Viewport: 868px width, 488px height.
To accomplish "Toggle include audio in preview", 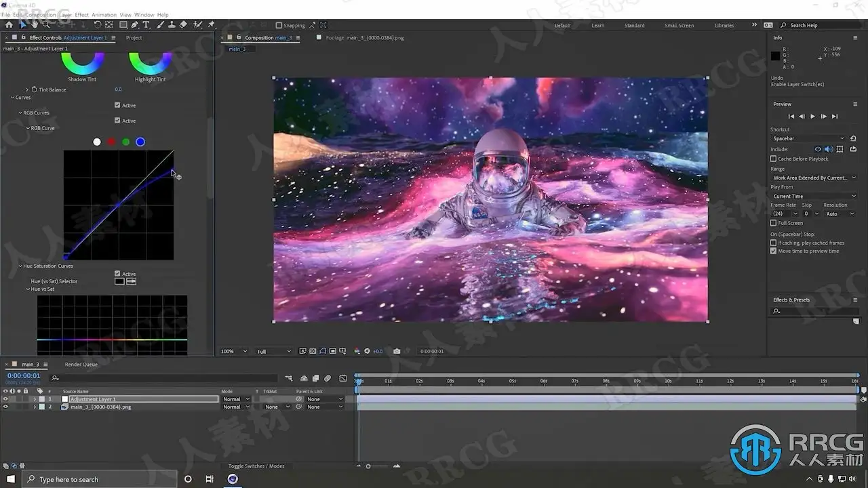I will 829,149.
